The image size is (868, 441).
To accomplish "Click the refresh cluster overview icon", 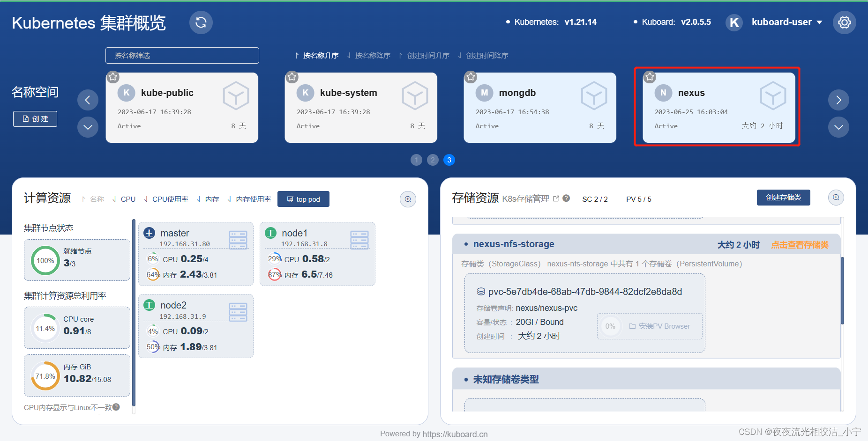I will (201, 22).
